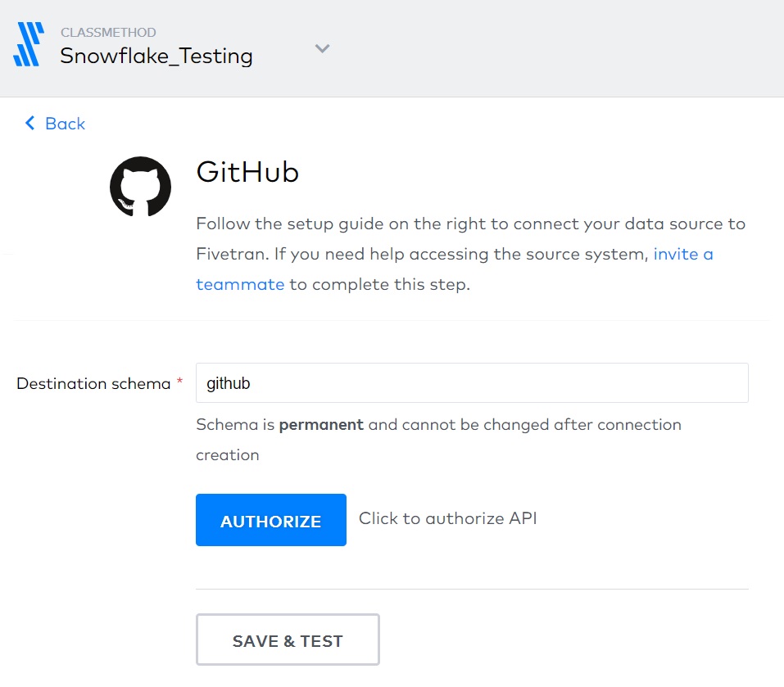The height and width of the screenshot is (687, 784).
Task: Click the "Click to authorize API" text
Action: pyautogui.click(x=448, y=518)
